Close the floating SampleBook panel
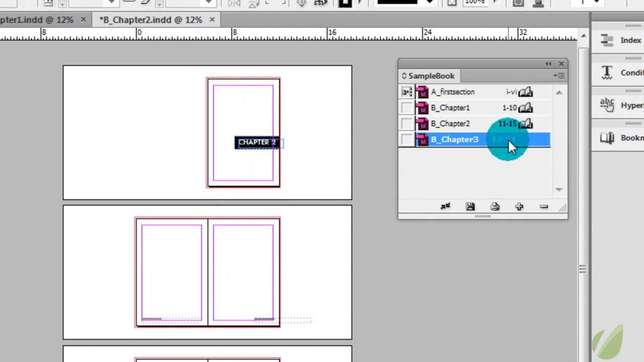The image size is (644, 362). click(x=561, y=64)
